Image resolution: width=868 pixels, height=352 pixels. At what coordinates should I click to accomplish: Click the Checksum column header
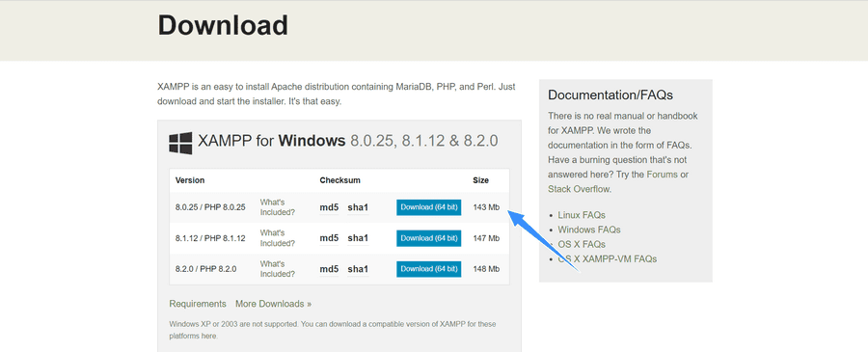(x=339, y=180)
